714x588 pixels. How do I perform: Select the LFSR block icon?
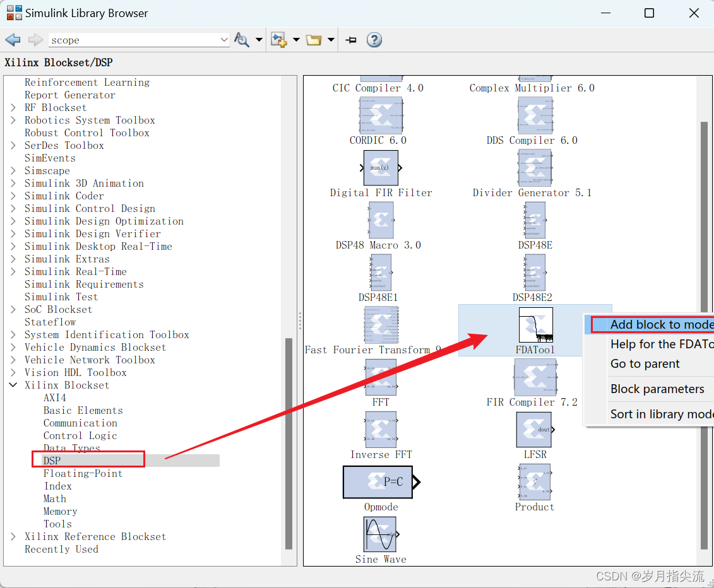click(x=535, y=430)
